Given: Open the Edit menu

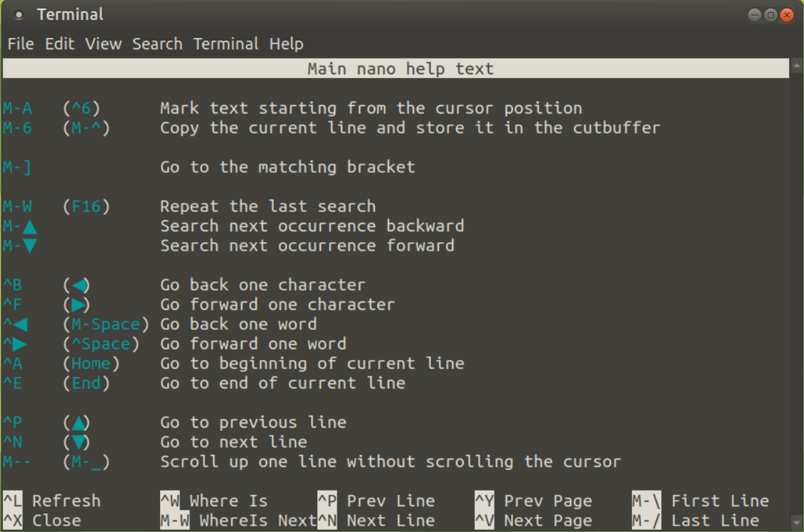Looking at the screenshot, I should click(59, 44).
